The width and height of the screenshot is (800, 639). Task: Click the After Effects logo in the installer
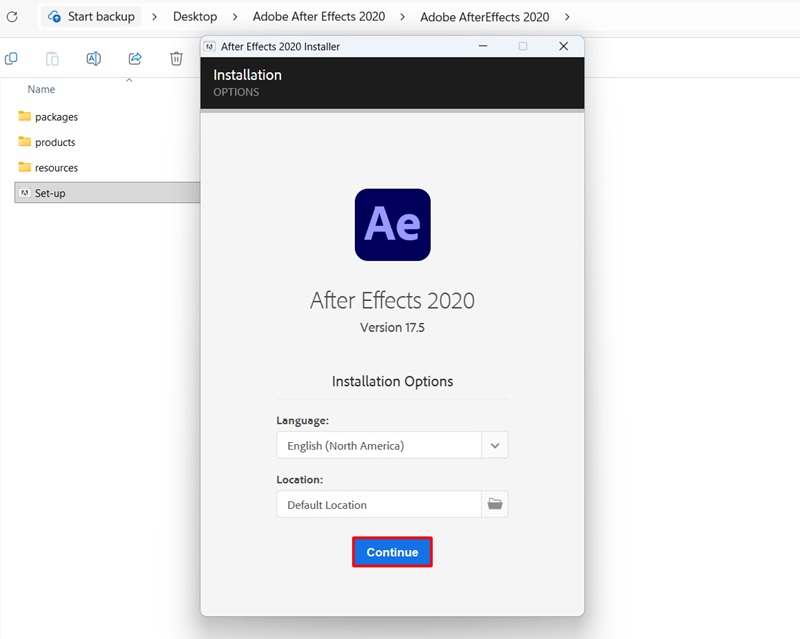click(x=392, y=224)
